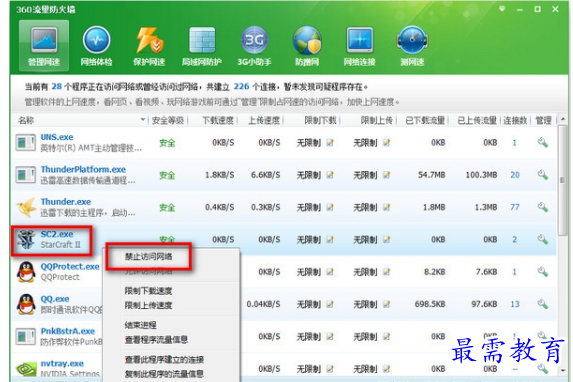Open the ThunderPlatform.exe program link
The height and width of the screenshot is (382, 573).
[83, 169]
